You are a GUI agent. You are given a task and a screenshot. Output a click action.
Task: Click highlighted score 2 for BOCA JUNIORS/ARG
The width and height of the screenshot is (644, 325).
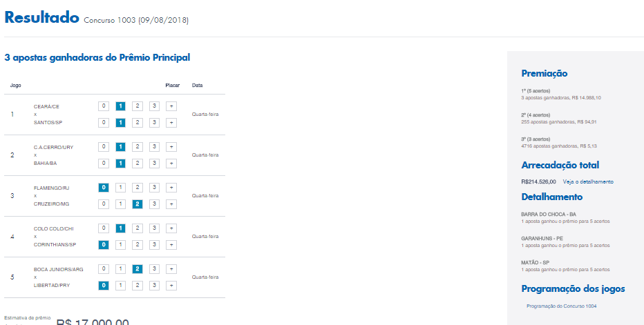pyautogui.click(x=138, y=269)
